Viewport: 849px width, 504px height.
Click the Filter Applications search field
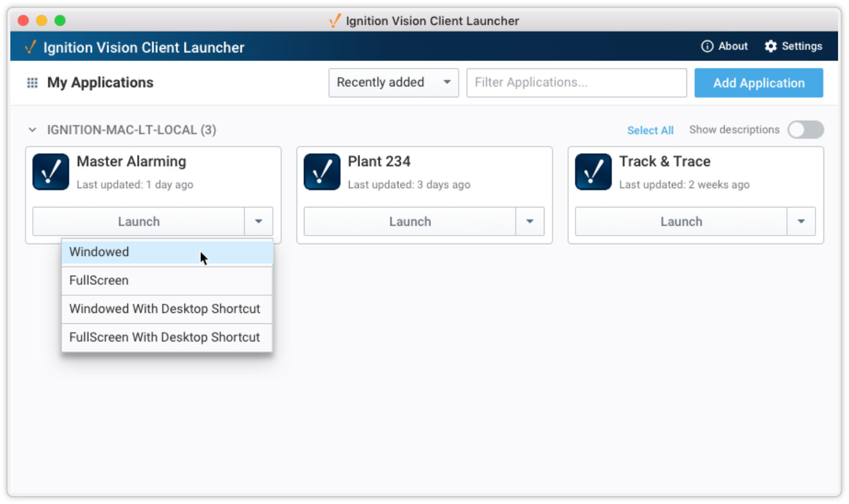point(576,83)
